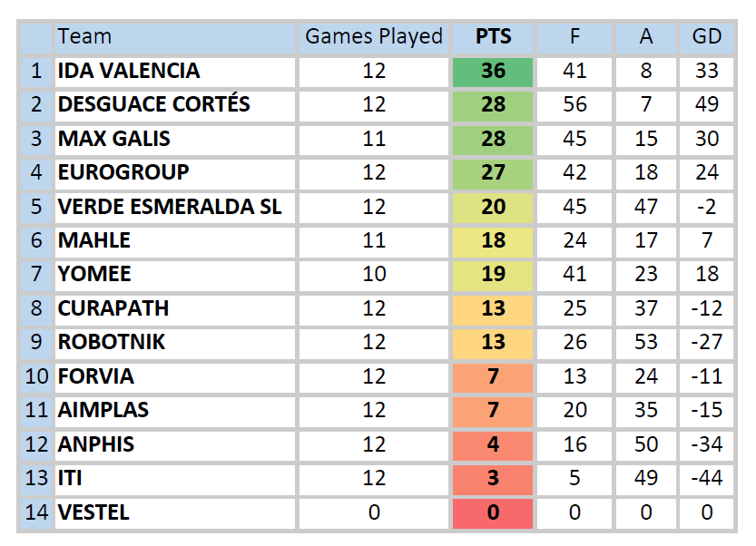Click ANPHIS's red 4 points cell
This screenshot has width=756, height=546.
(x=493, y=444)
